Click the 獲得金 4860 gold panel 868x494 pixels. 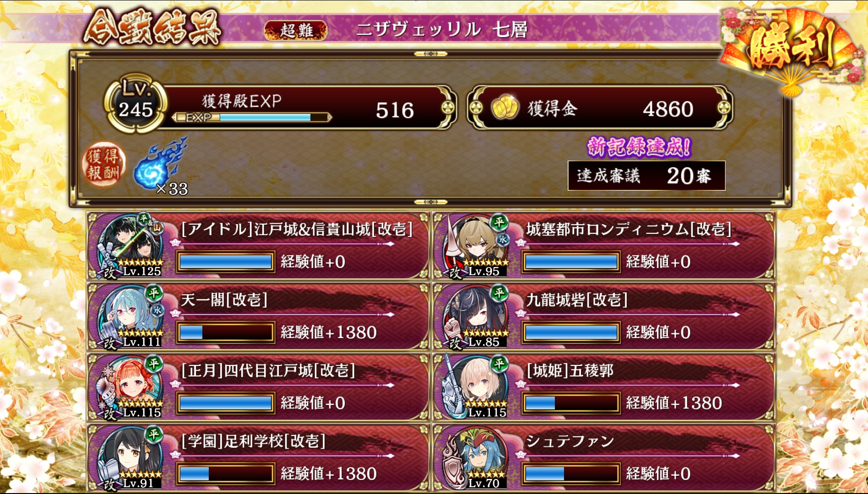[x=600, y=108]
